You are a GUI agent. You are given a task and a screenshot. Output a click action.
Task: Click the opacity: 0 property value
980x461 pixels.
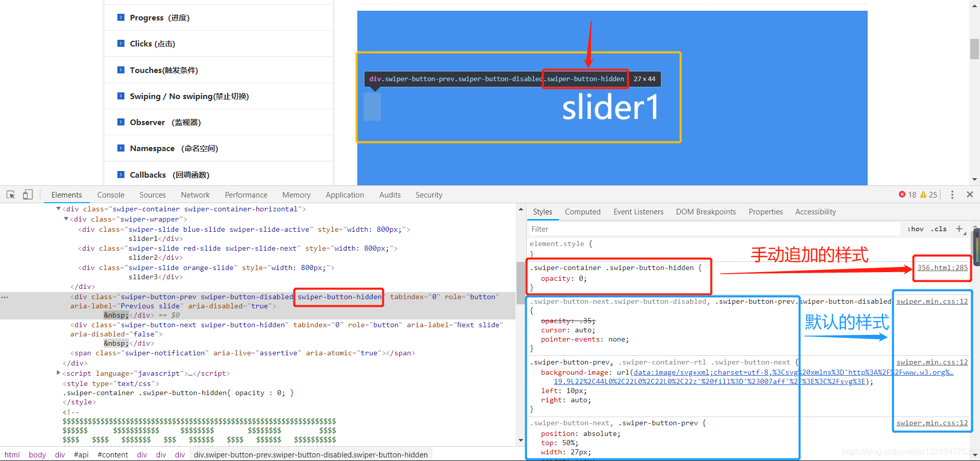click(x=580, y=278)
